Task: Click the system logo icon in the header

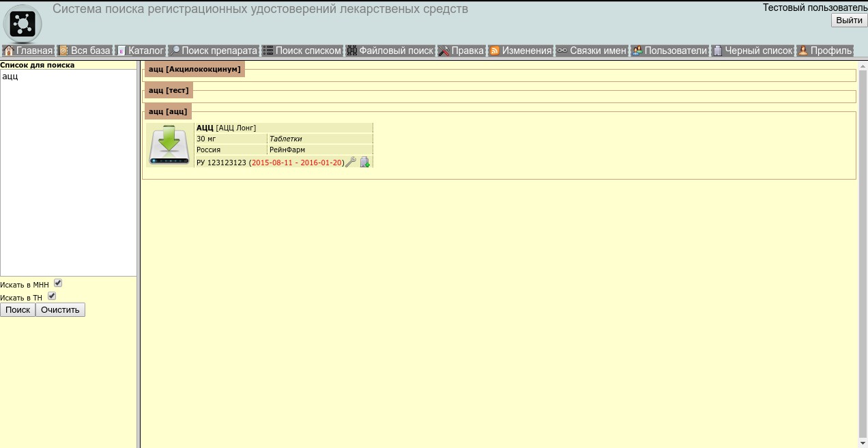Action: click(x=23, y=24)
